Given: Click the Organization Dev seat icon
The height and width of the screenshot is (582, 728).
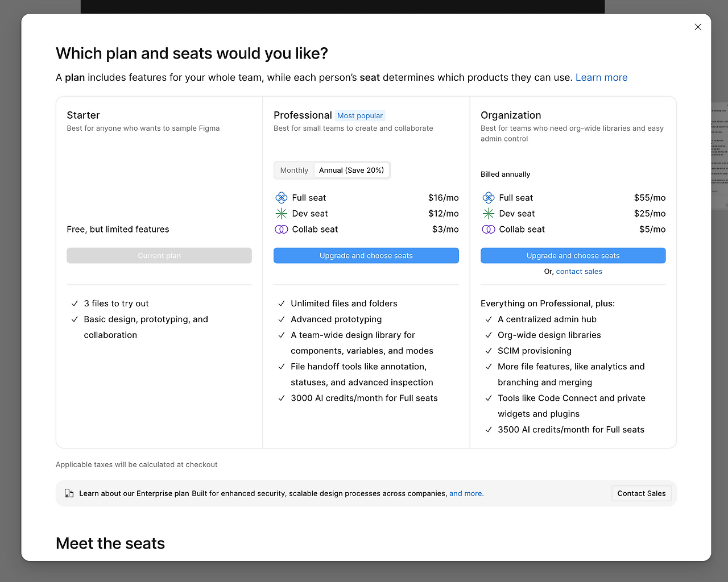Looking at the screenshot, I should coord(488,214).
